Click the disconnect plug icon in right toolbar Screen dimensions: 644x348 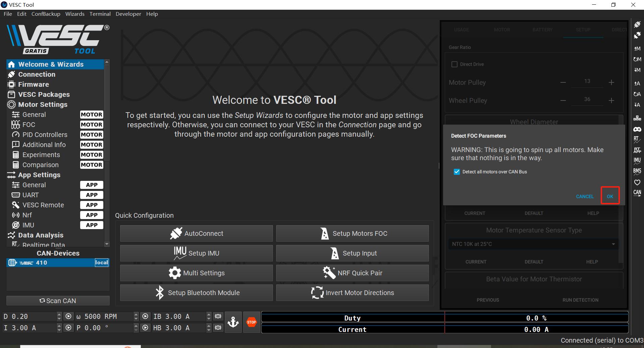coord(637,35)
